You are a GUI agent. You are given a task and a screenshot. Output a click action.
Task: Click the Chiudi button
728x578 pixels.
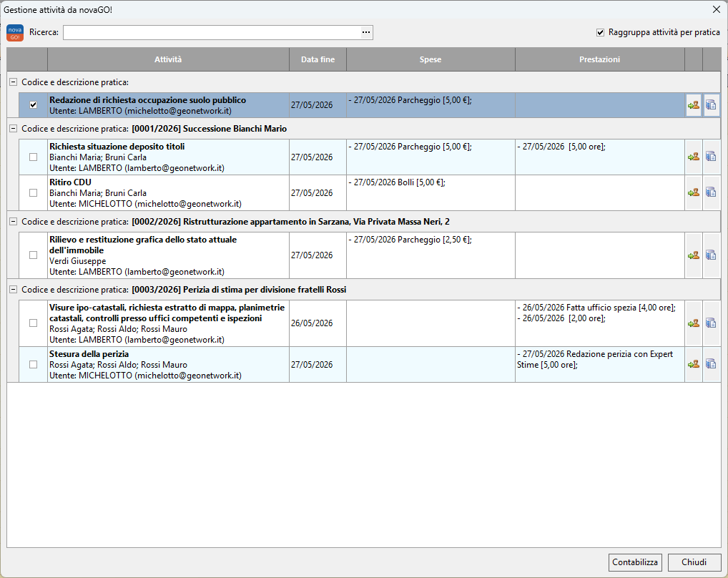pos(694,562)
